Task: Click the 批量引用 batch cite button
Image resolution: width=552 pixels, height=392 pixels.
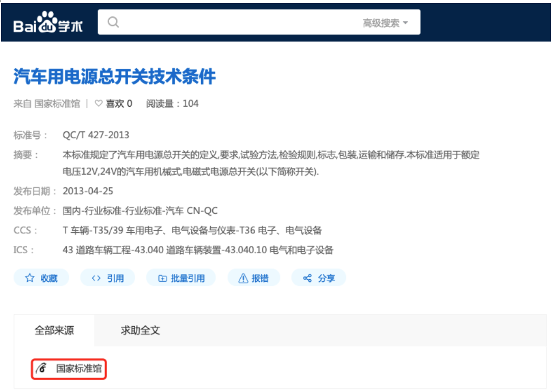Action: 181,278
